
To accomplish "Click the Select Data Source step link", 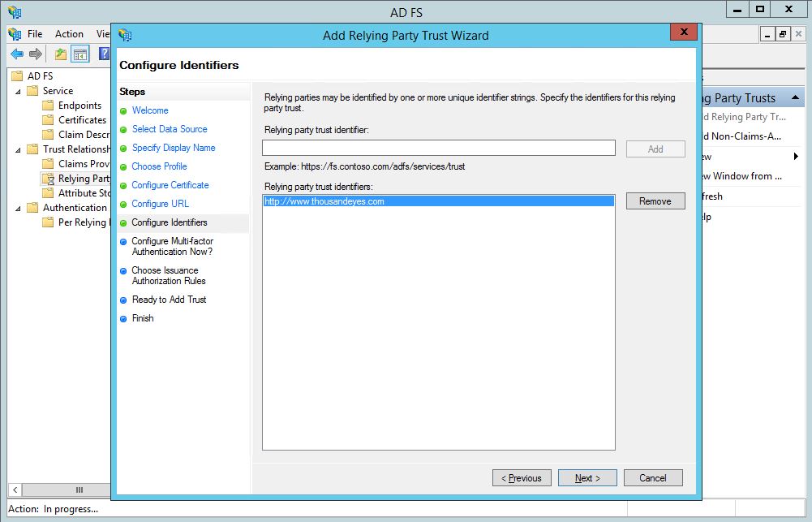I will point(170,129).
